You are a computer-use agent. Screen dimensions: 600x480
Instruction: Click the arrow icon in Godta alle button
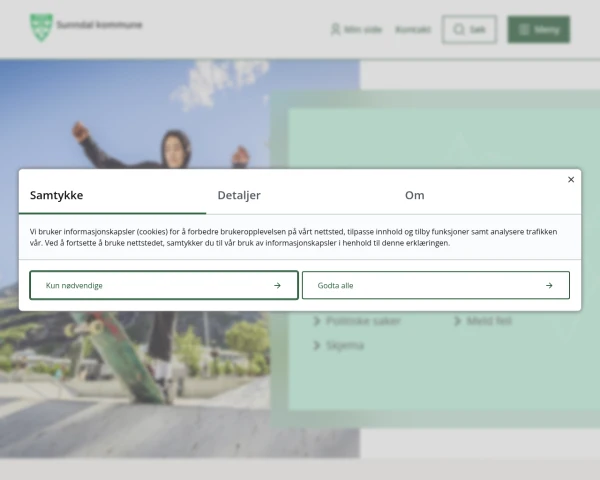click(549, 286)
